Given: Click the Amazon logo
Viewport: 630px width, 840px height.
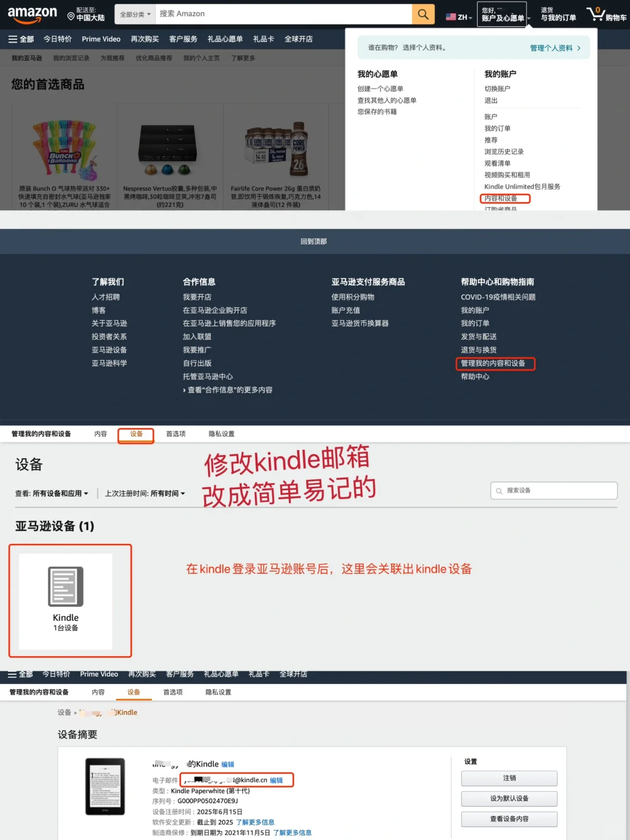Looking at the screenshot, I should click(32, 14).
